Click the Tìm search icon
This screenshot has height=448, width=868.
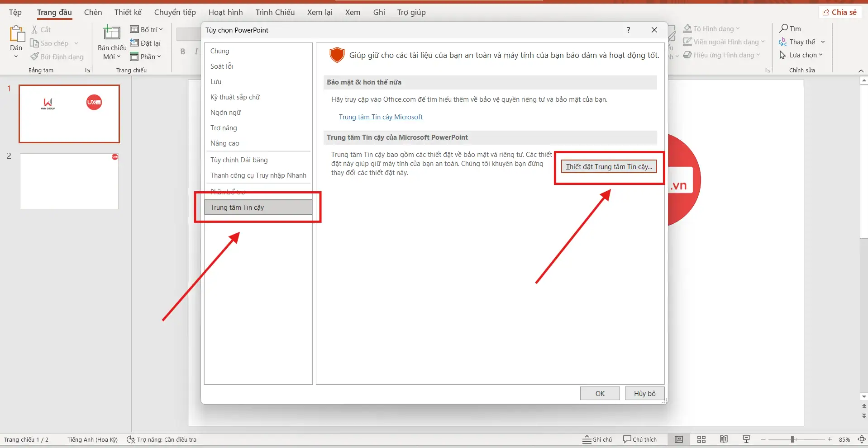pyautogui.click(x=783, y=28)
